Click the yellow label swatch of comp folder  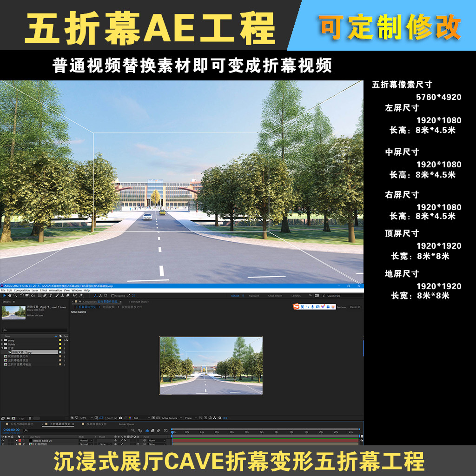60,340
